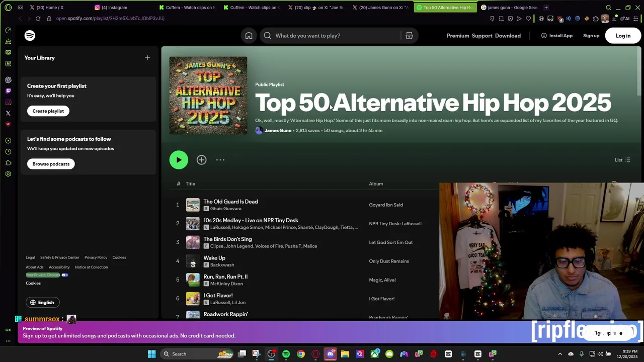
Task: Open the Windows Start menu
Action: [x=151, y=354]
